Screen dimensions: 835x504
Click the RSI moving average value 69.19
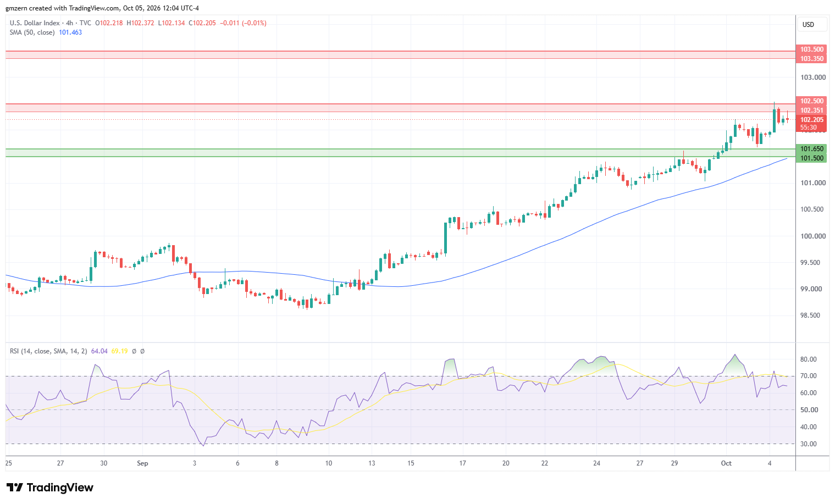click(119, 351)
